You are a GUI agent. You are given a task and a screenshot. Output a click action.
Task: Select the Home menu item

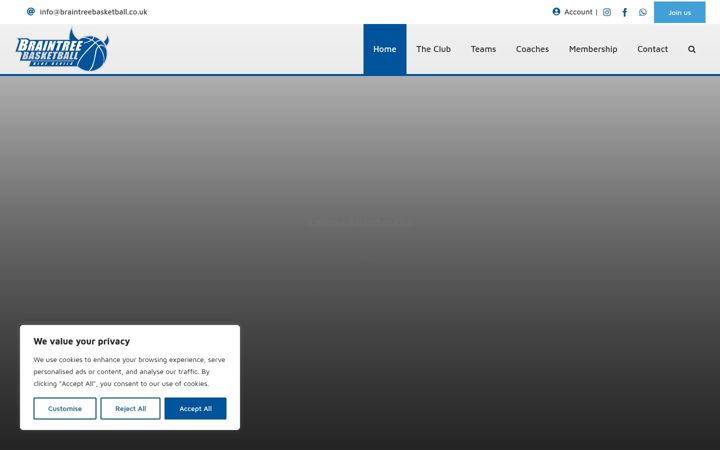click(x=385, y=49)
